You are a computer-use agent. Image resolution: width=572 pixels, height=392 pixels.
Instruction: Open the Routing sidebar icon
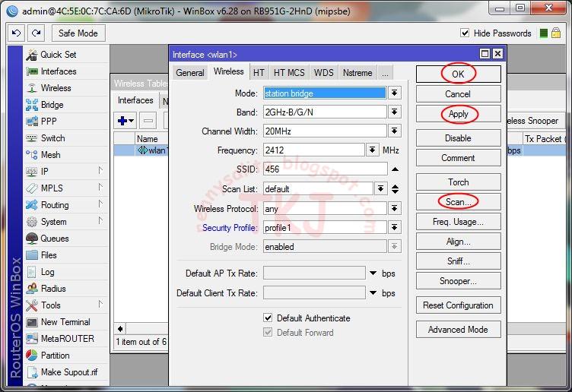click(x=32, y=205)
